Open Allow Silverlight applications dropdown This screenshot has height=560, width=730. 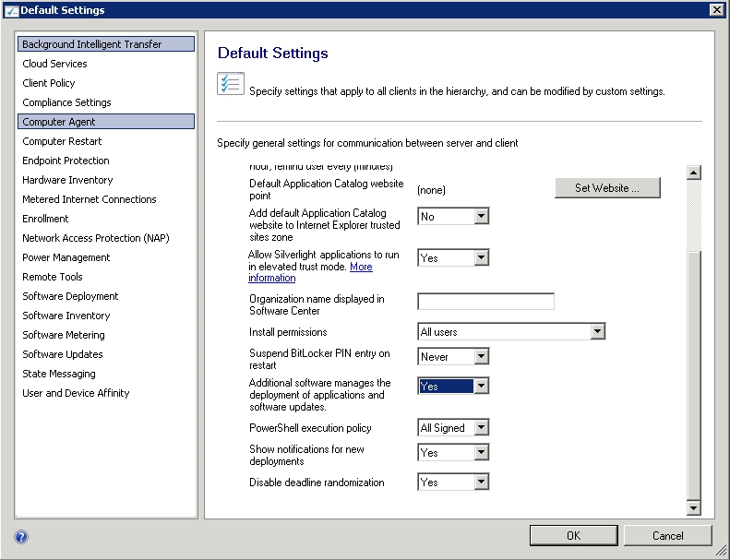click(x=481, y=258)
